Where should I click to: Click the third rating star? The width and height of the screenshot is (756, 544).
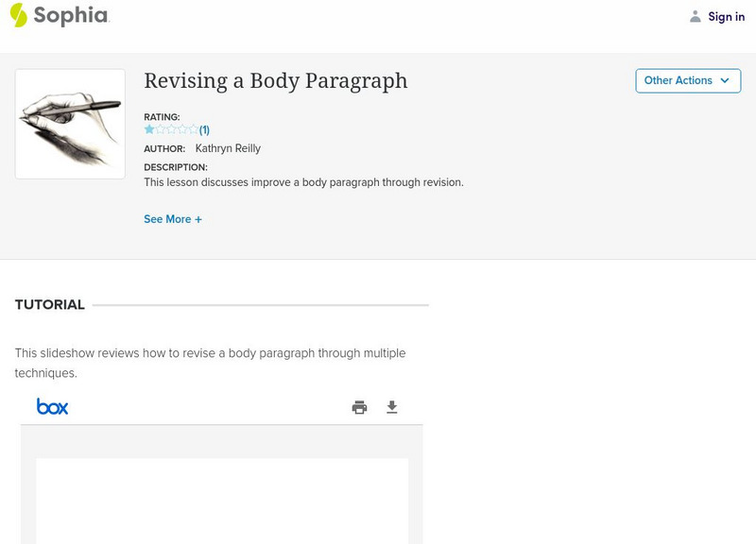pyautogui.click(x=171, y=129)
